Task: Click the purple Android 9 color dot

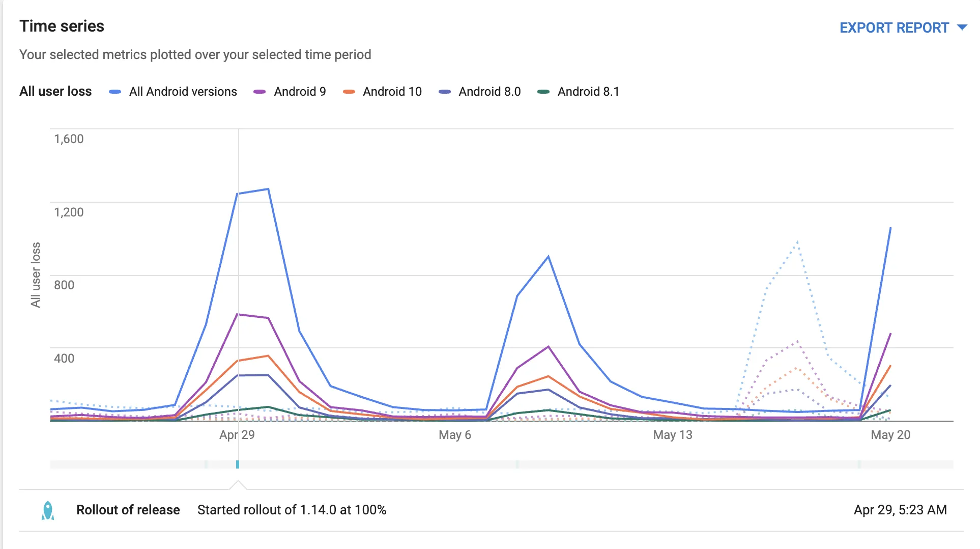Action: tap(260, 92)
